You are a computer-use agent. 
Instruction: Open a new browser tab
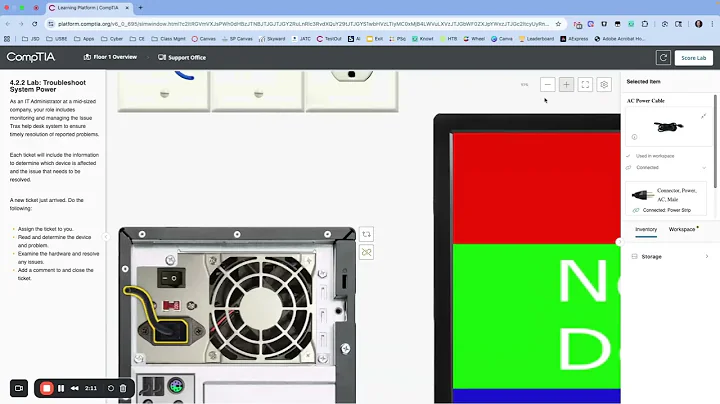pos(141,8)
